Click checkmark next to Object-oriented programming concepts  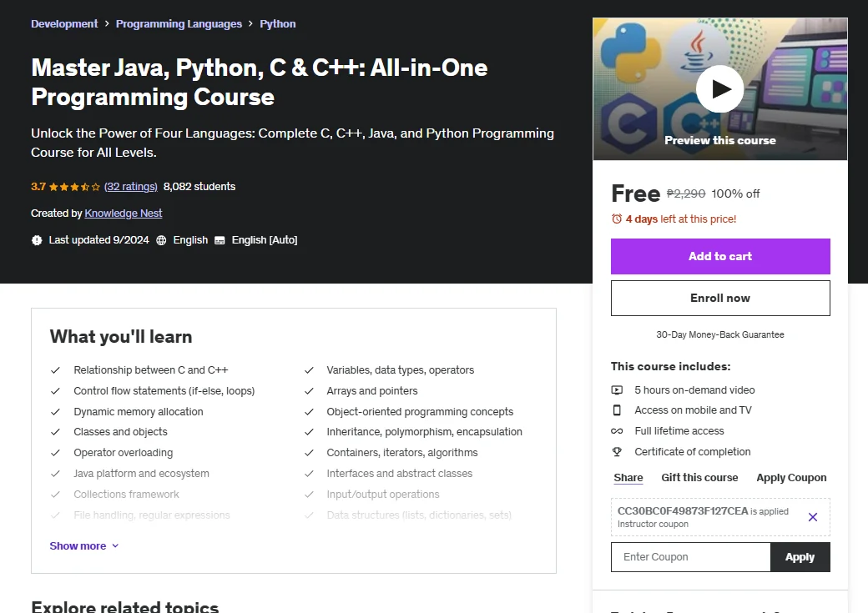tap(309, 412)
